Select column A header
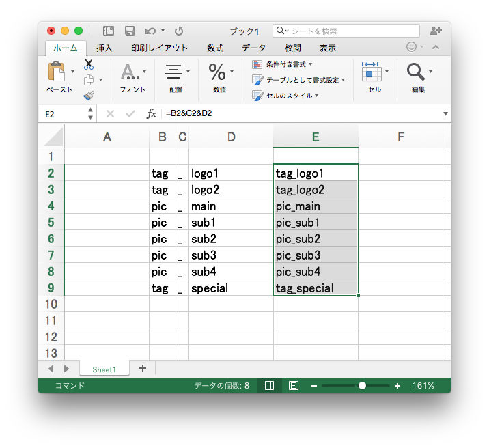The image size is (489, 448). [107, 137]
